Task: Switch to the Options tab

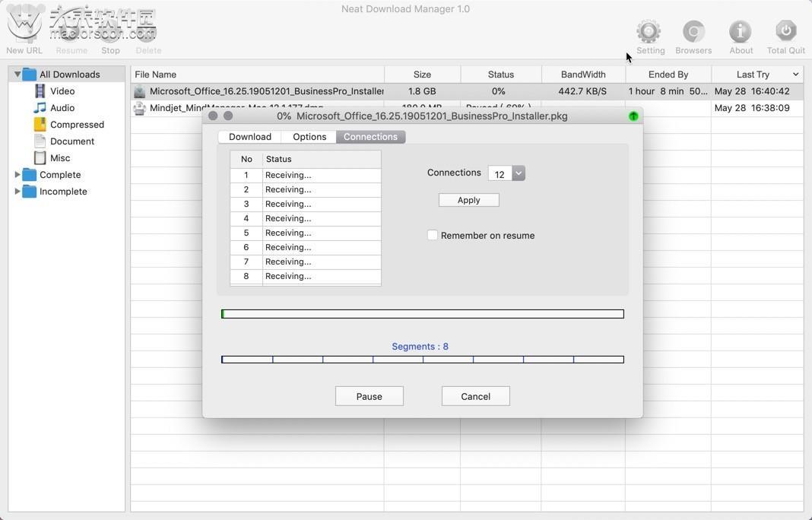Action: (309, 136)
